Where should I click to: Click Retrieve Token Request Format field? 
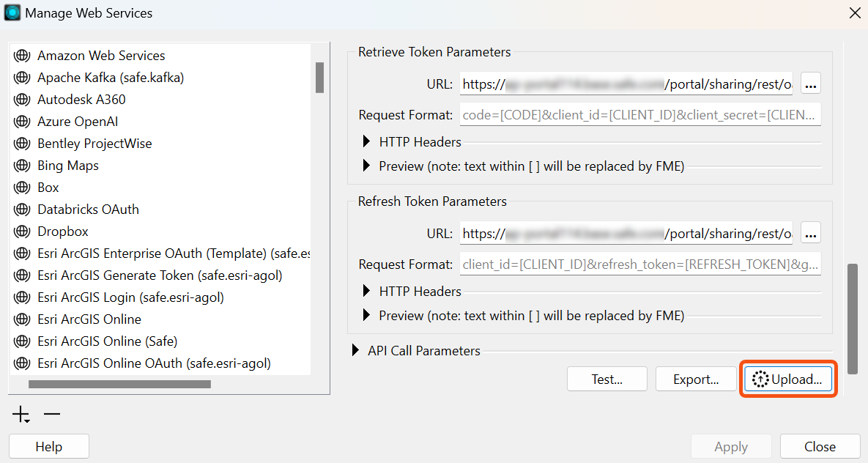pyautogui.click(x=640, y=114)
